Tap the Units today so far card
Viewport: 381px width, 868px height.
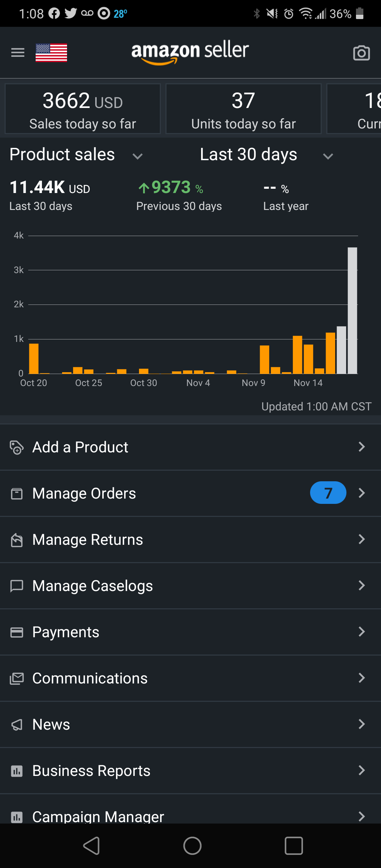click(x=243, y=109)
